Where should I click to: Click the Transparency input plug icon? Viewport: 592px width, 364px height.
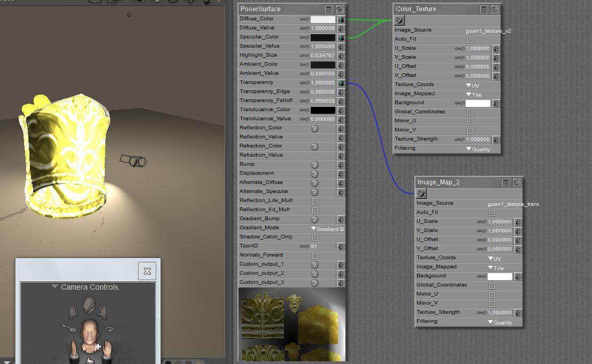(341, 83)
